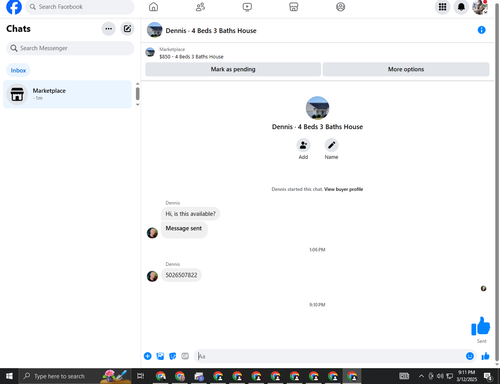Click the Search Messenger field
Screen dimensions: 500x384
(x=70, y=48)
